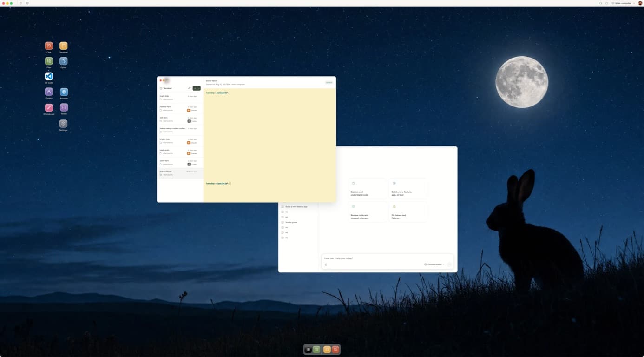Click the yellow Terminal icon in the dock
The image size is (644, 357).
[327, 350]
